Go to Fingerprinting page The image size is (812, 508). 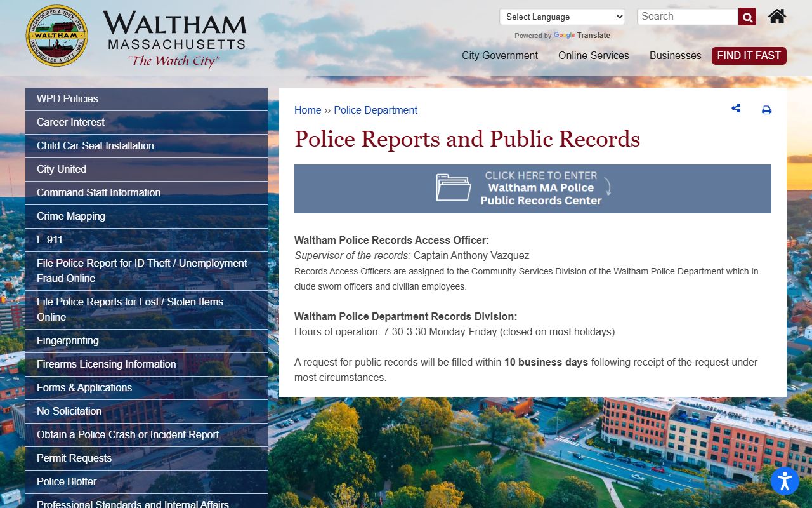(147, 341)
